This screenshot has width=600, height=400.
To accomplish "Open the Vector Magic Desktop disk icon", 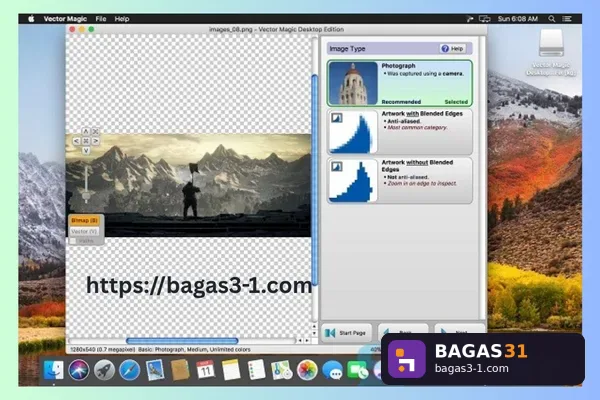I will (x=551, y=43).
